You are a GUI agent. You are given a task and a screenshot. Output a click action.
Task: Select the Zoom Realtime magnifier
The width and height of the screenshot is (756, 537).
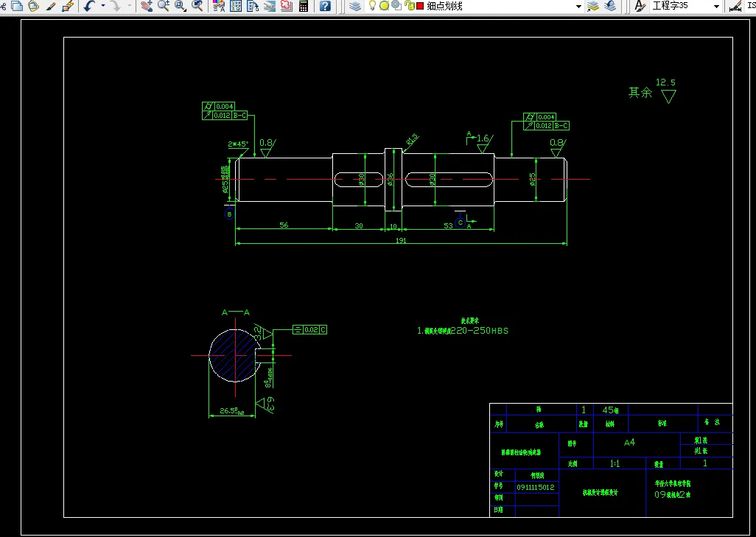point(164,6)
